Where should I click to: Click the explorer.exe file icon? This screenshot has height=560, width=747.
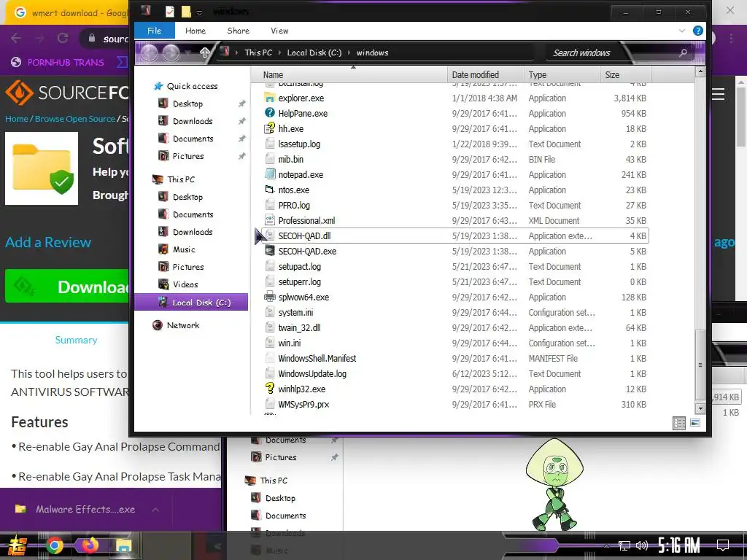coord(270,98)
